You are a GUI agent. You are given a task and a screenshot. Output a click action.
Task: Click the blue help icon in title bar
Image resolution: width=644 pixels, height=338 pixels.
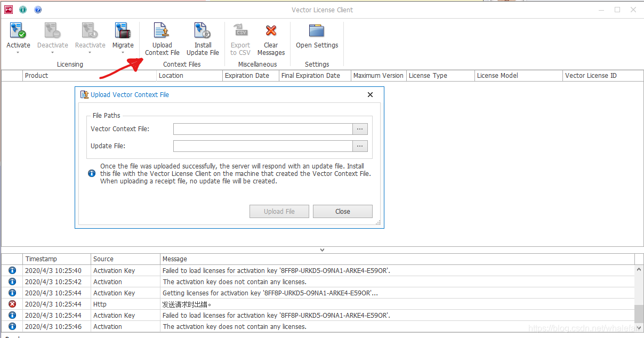38,10
